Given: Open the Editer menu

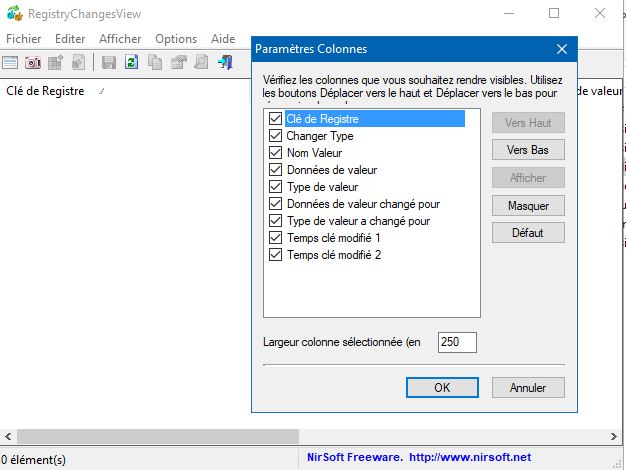Looking at the screenshot, I should (x=70, y=39).
